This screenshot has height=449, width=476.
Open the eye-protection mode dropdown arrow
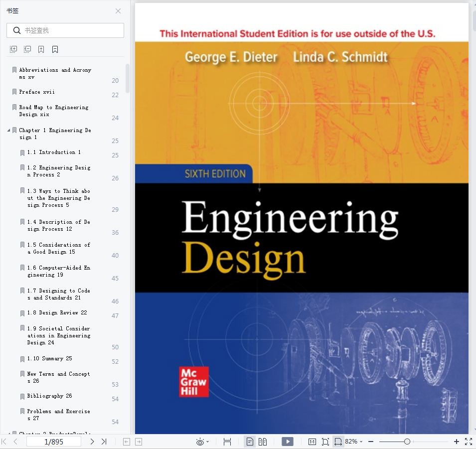[208, 442]
